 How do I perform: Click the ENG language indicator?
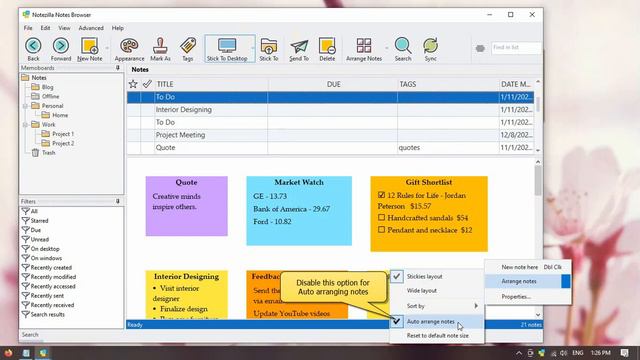578,353
